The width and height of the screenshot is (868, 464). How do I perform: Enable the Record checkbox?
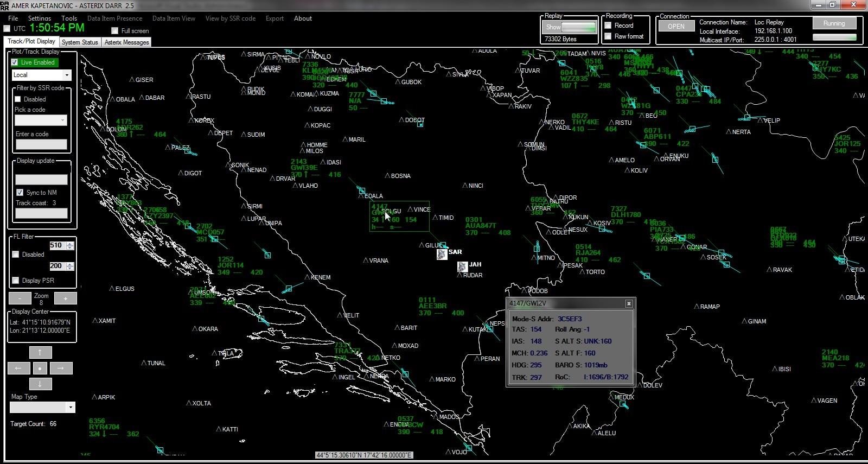tap(608, 26)
